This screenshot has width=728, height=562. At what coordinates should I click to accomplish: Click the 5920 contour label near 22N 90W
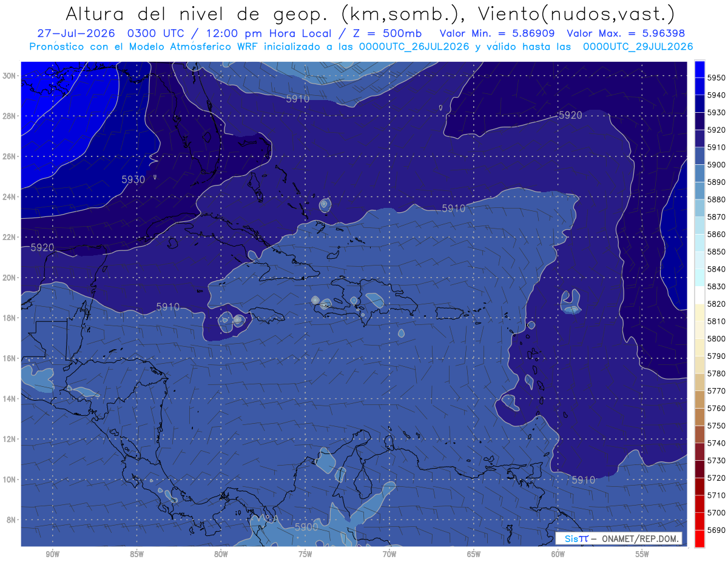[42, 247]
